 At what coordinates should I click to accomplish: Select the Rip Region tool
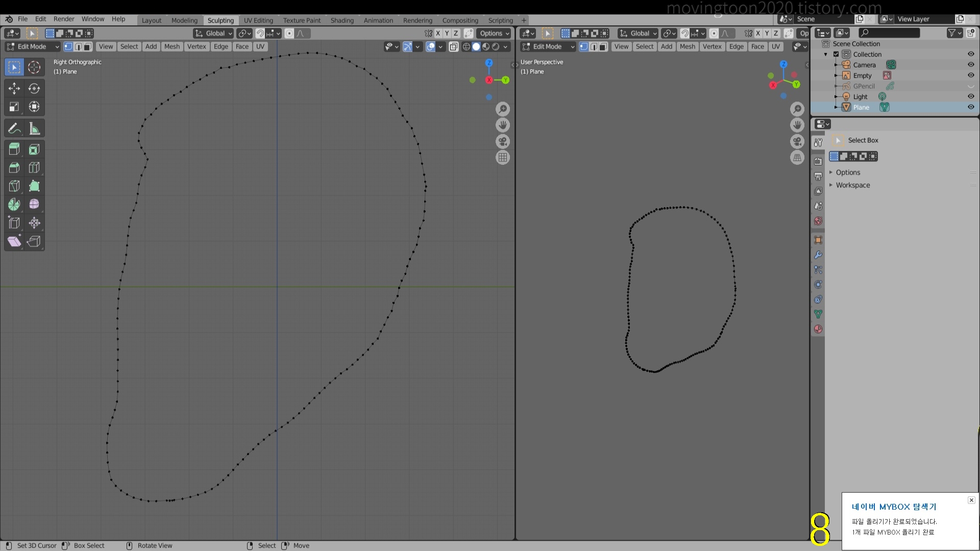[x=34, y=241]
